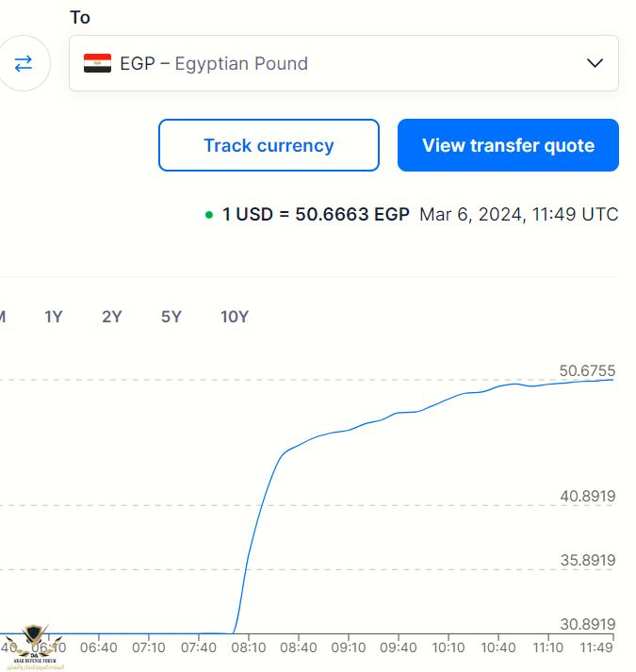Click the swap currencies arrows icon

[x=23, y=63]
